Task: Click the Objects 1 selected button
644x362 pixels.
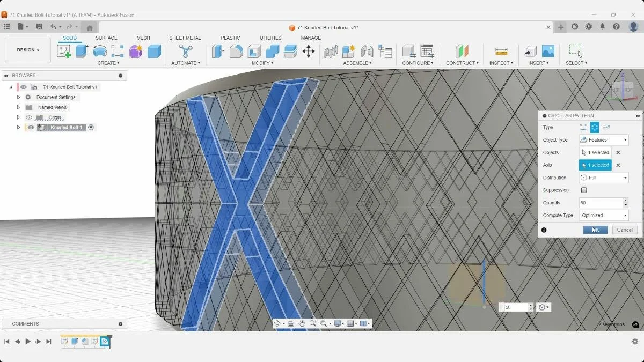Action: tap(595, 153)
